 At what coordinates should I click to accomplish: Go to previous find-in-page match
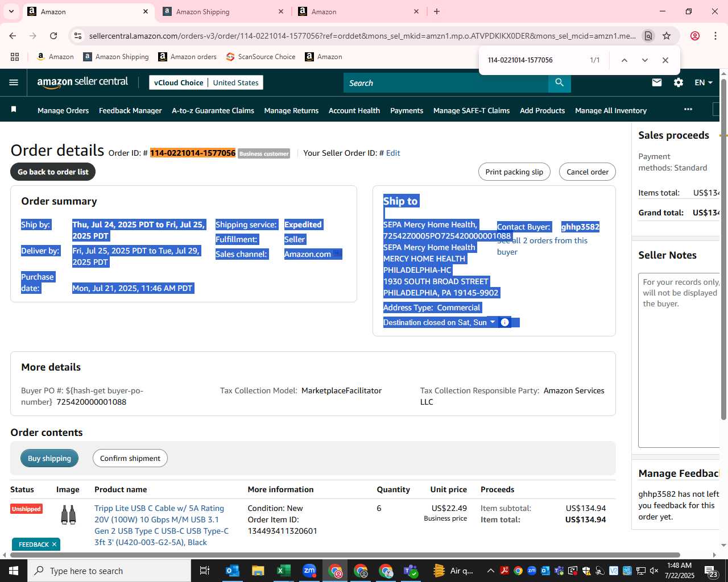(624, 60)
